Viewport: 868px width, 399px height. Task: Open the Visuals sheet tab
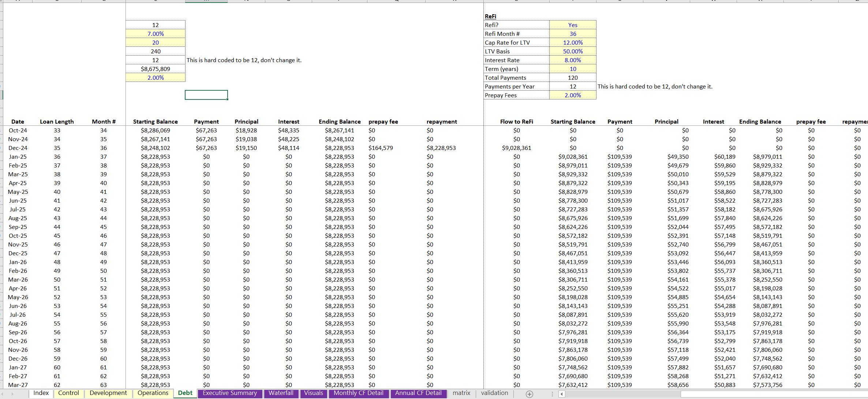click(x=314, y=393)
